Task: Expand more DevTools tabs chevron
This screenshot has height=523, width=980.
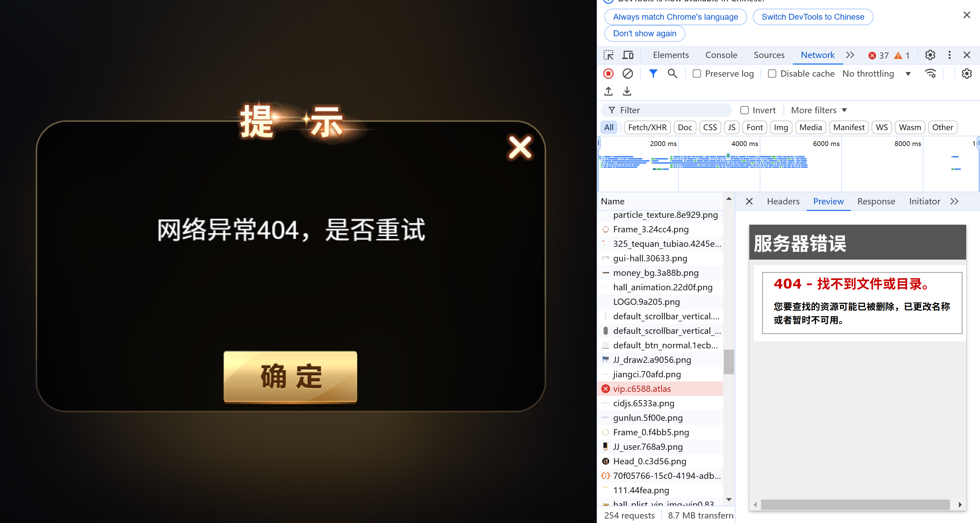Action: pyautogui.click(x=850, y=55)
